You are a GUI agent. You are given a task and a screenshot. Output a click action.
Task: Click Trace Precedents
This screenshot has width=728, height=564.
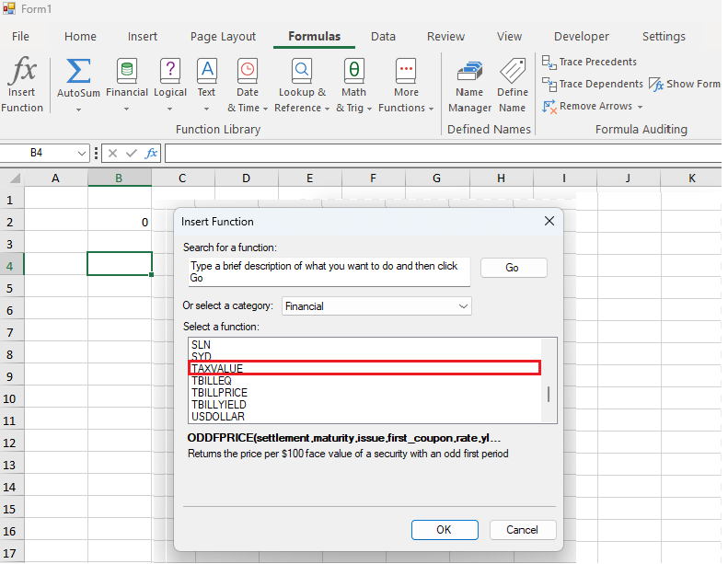tap(589, 62)
